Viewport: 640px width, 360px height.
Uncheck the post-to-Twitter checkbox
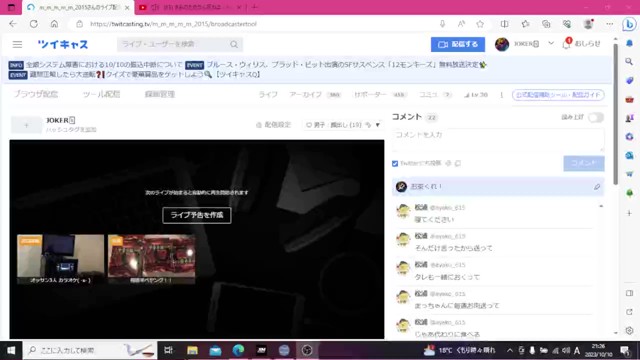[395, 163]
